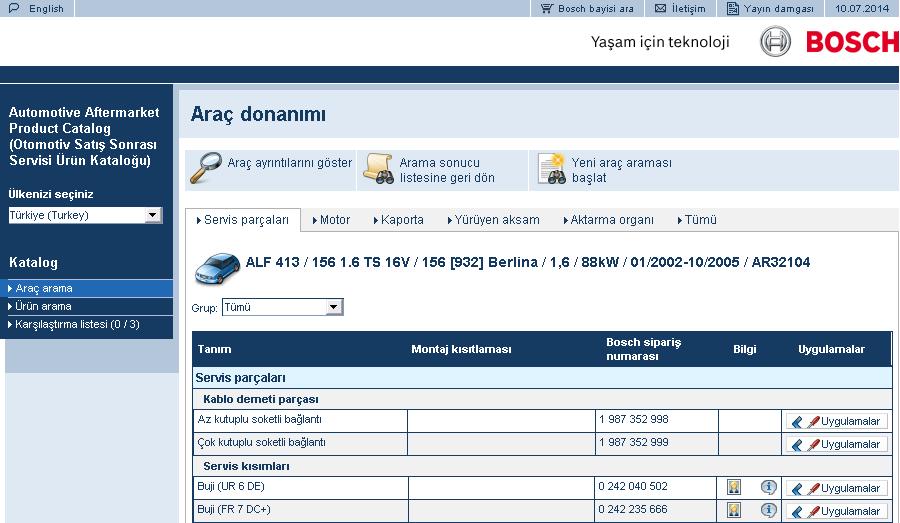
Task: Open product image for Buji (UR 6 DE)
Action: click(735, 488)
